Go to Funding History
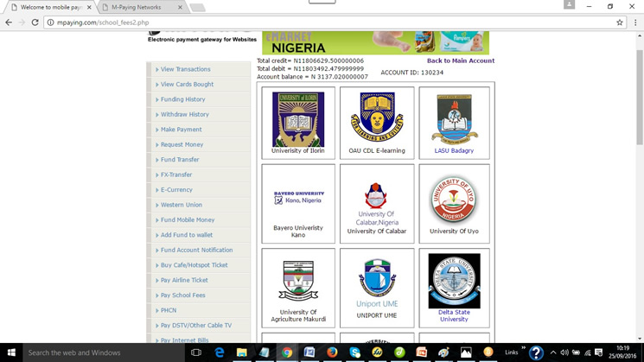This screenshot has width=644, height=362. pos(182,99)
